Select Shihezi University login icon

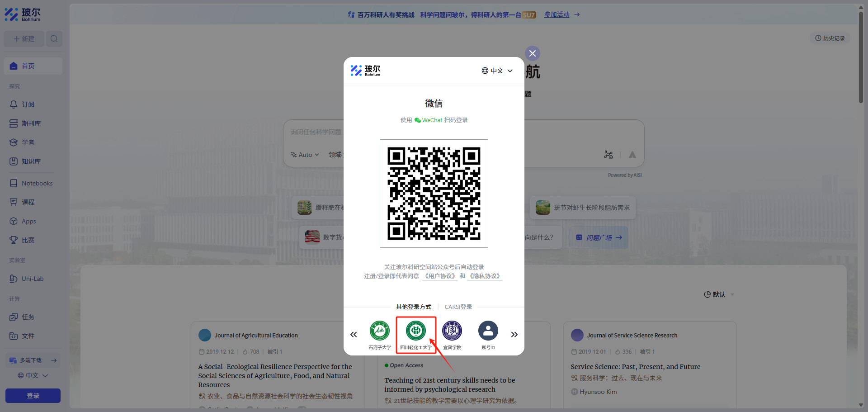tap(379, 331)
